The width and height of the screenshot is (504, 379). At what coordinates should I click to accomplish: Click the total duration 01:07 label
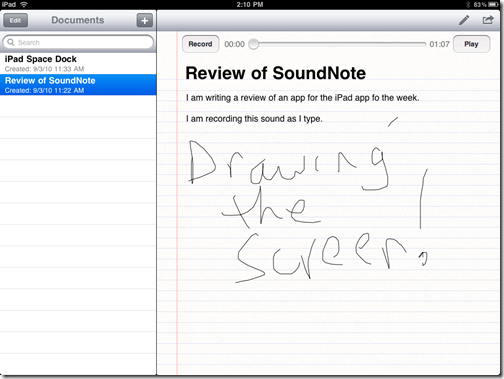click(439, 44)
